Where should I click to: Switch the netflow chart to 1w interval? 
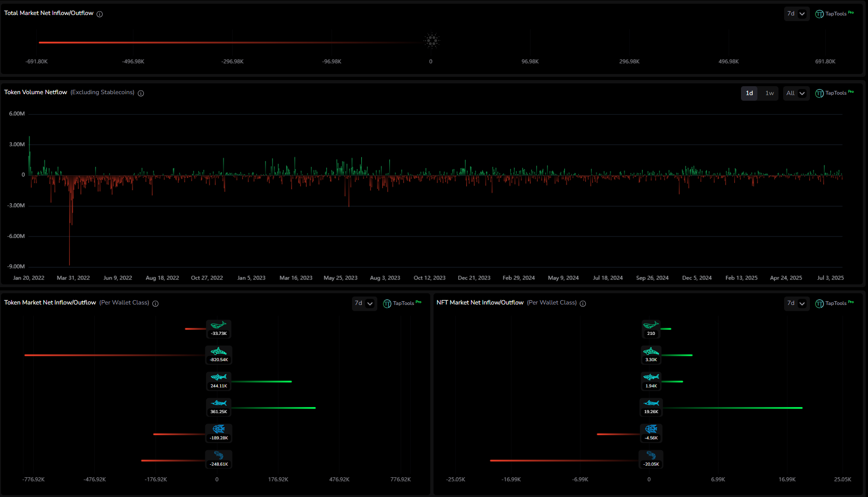pyautogui.click(x=770, y=93)
